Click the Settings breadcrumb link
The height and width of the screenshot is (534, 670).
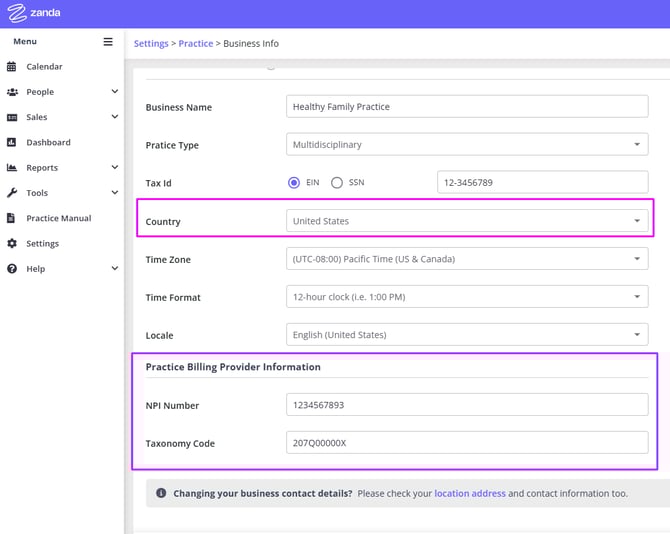tap(151, 44)
